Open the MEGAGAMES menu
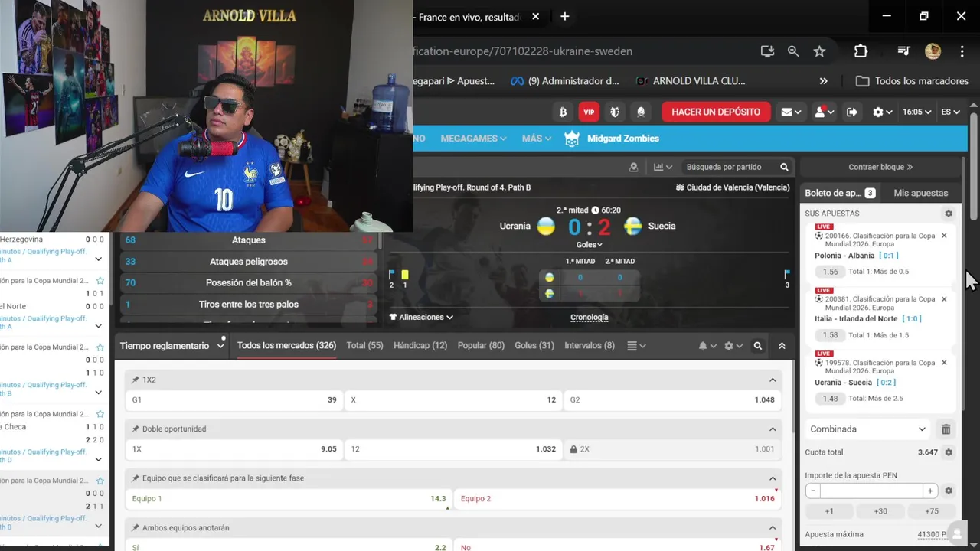The height and width of the screenshot is (551, 980). [473, 139]
